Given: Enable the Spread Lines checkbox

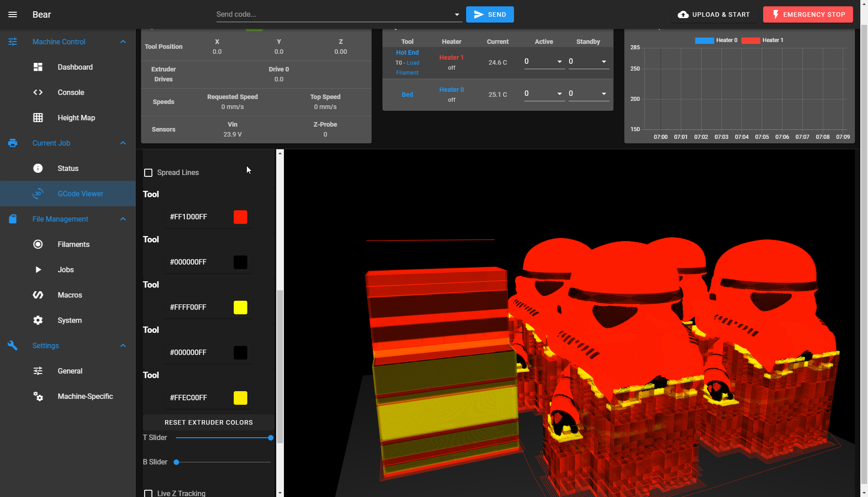Looking at the screenshot, I should (148, 173).
